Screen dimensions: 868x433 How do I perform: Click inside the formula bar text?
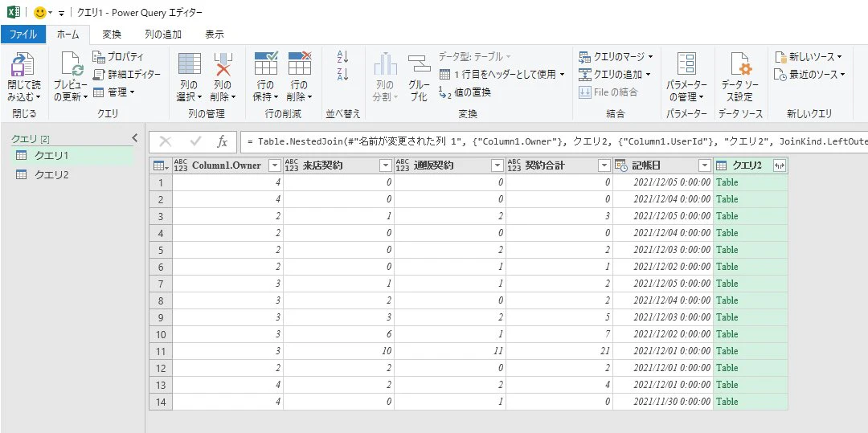point(554,142)
